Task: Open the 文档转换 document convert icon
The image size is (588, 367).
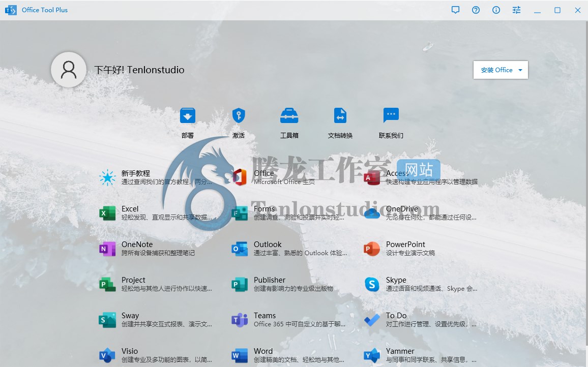Action: 340,115
